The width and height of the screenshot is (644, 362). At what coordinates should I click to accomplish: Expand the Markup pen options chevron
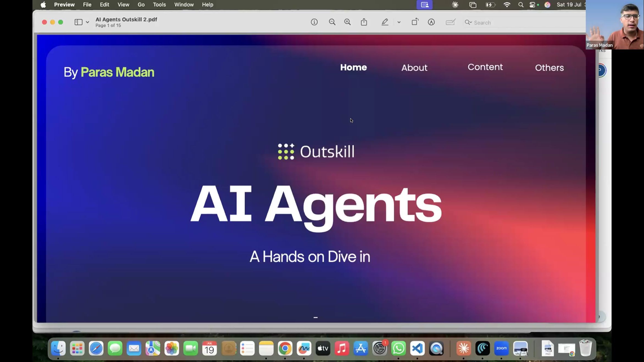coord(399,22)
